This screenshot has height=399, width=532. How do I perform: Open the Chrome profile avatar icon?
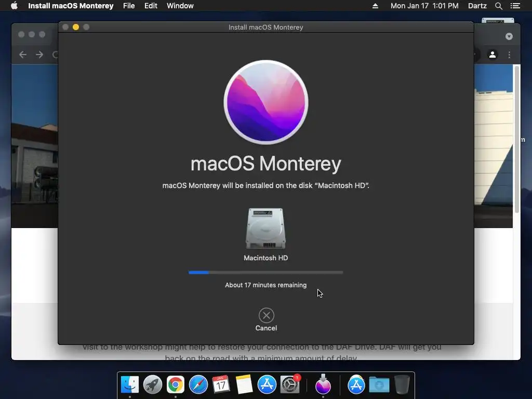tap(493, 55)
